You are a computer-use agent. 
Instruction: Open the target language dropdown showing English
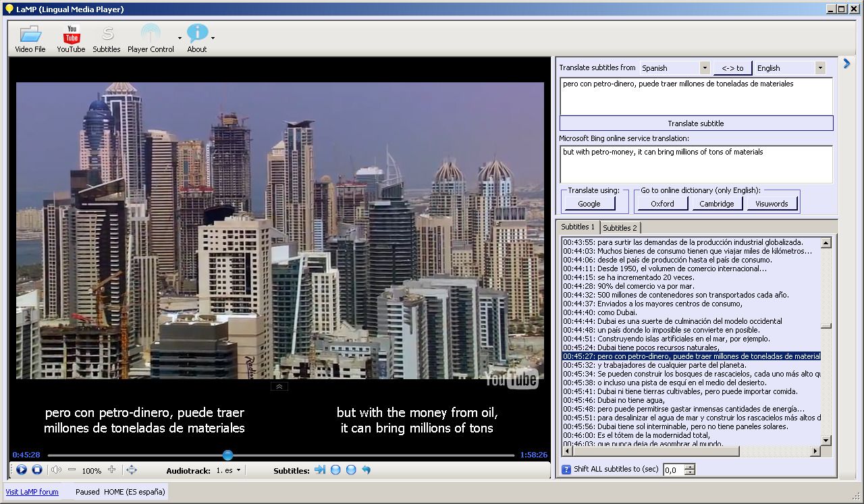(x=819, y=67)
